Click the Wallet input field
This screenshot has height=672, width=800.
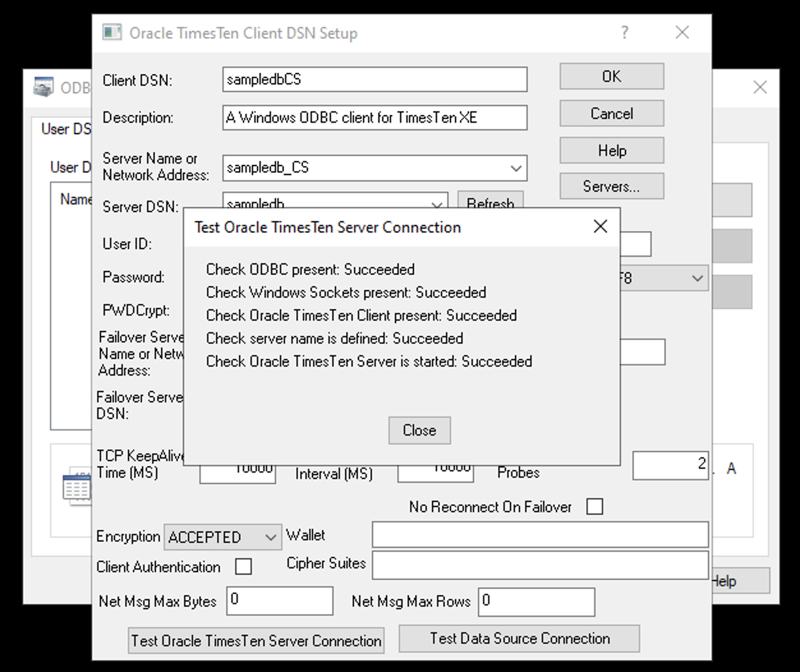point(540,534)
